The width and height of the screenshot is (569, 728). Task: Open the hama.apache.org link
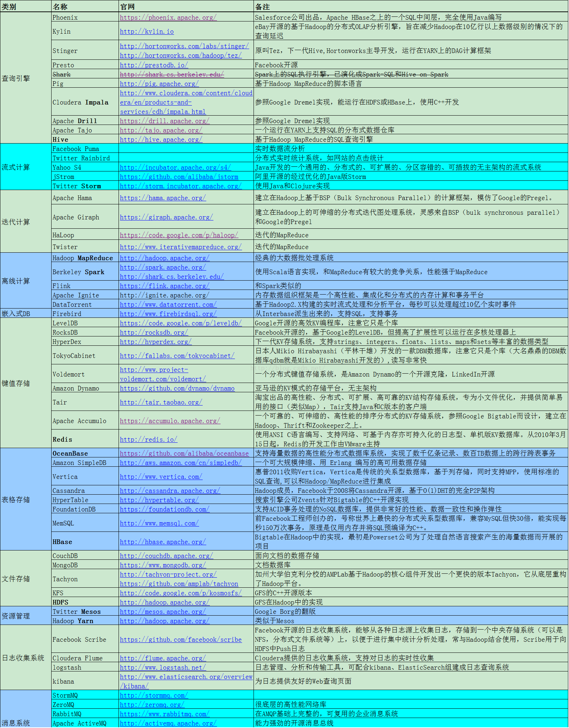[163, 198]
